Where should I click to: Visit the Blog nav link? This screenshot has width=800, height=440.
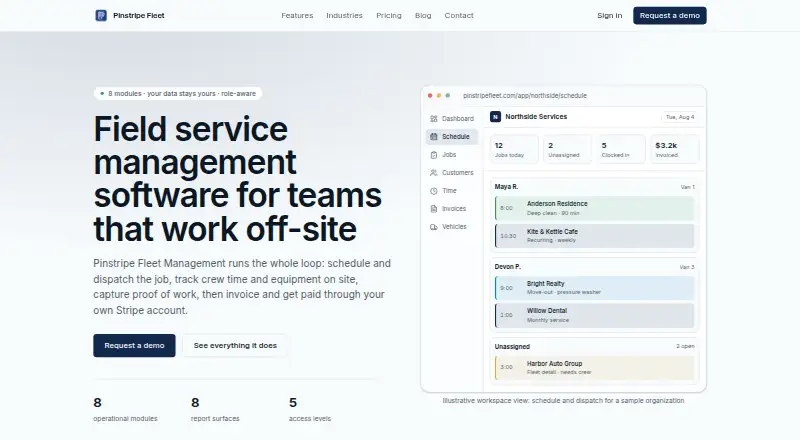coord(423,15)
